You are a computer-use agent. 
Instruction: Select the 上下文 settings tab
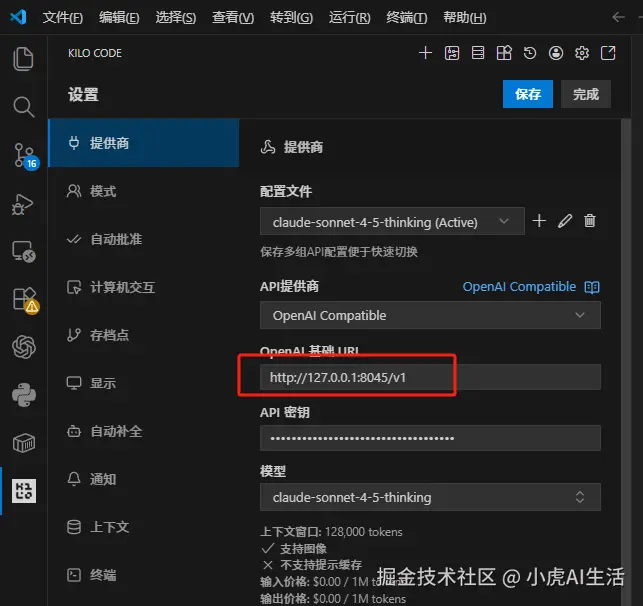pos(144,527)
